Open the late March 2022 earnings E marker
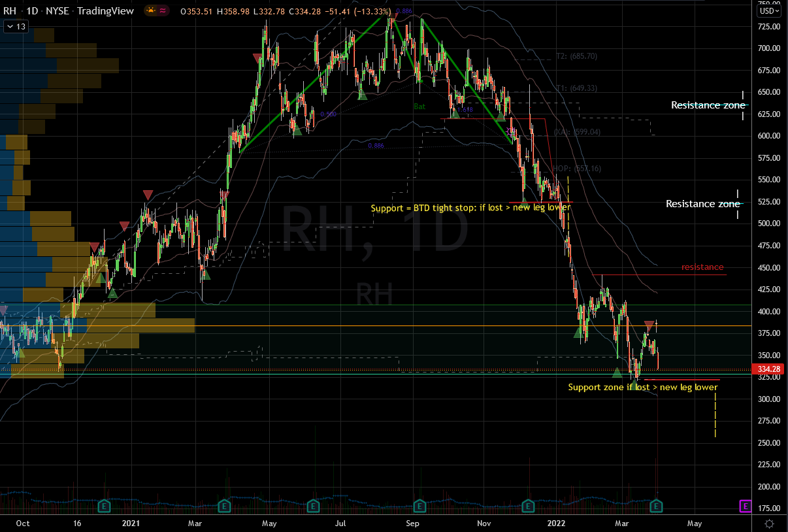The width and height of the screenshot is (788, 532). 657,505
